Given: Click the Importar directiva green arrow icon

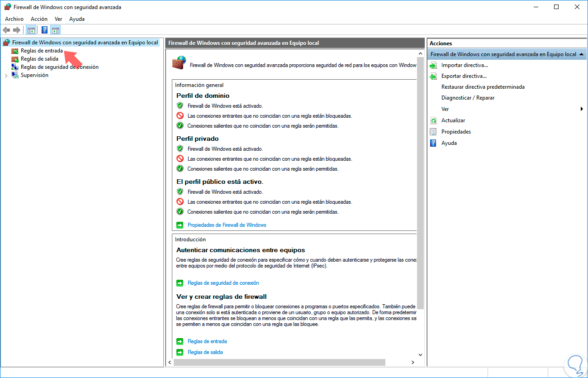Looking at the screenshot, I should tap(433, 65).
